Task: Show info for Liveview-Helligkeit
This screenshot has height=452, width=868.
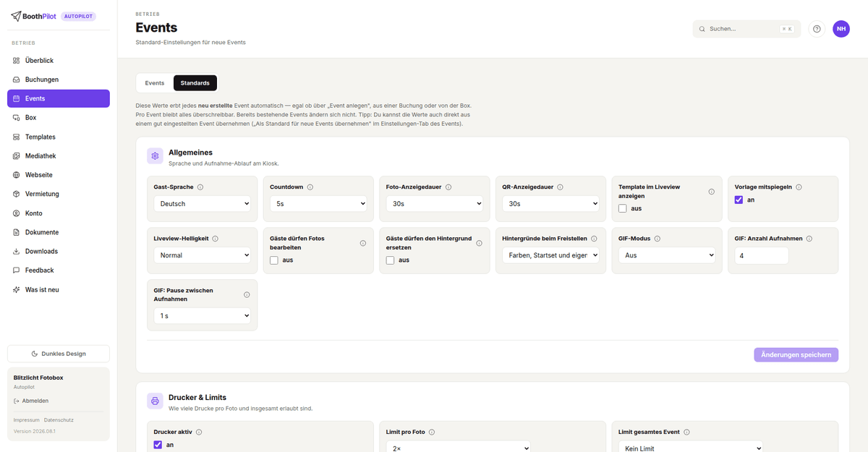Action: tap(215, 239)
